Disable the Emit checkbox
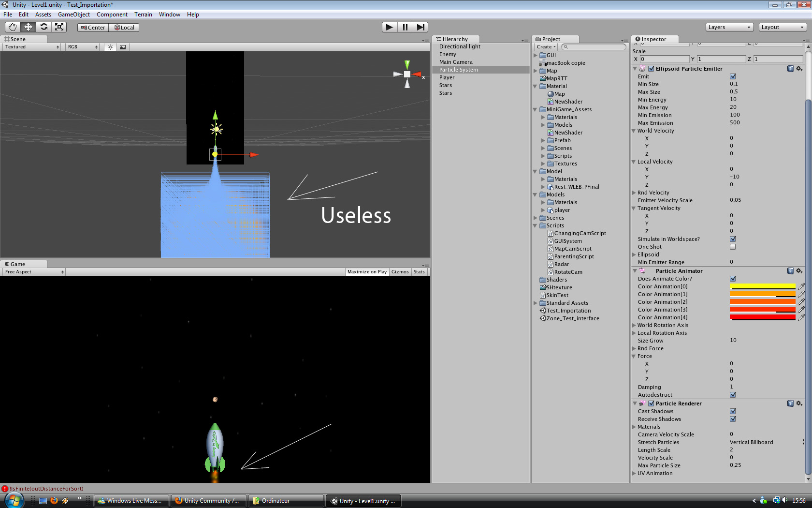Screen dimensions: 812x508 (x=733, y=76)
